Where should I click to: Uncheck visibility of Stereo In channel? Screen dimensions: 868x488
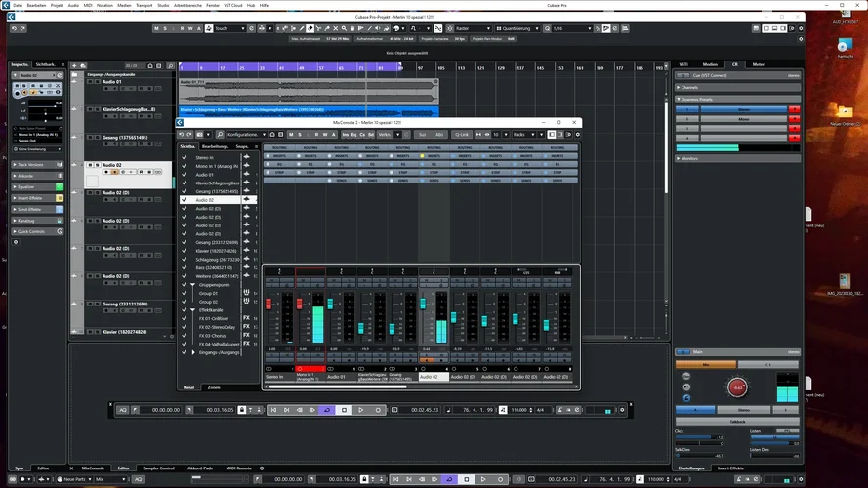tap(184, 155)
